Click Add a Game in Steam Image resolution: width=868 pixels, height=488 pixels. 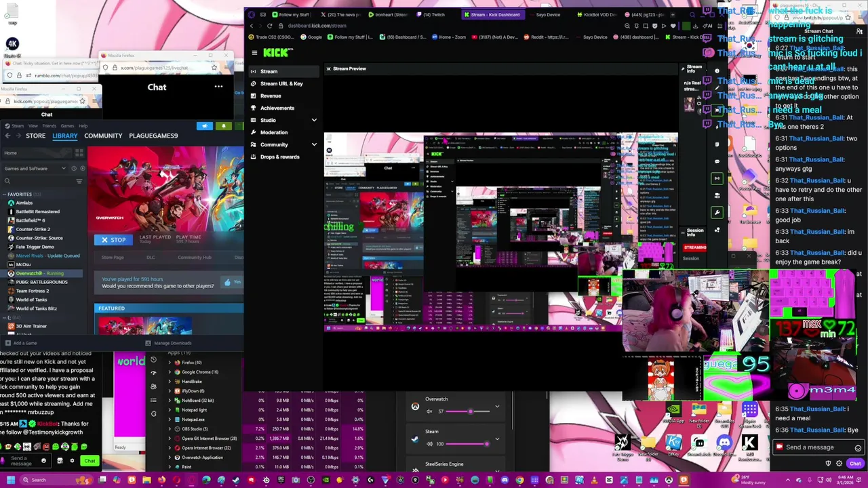21,343
